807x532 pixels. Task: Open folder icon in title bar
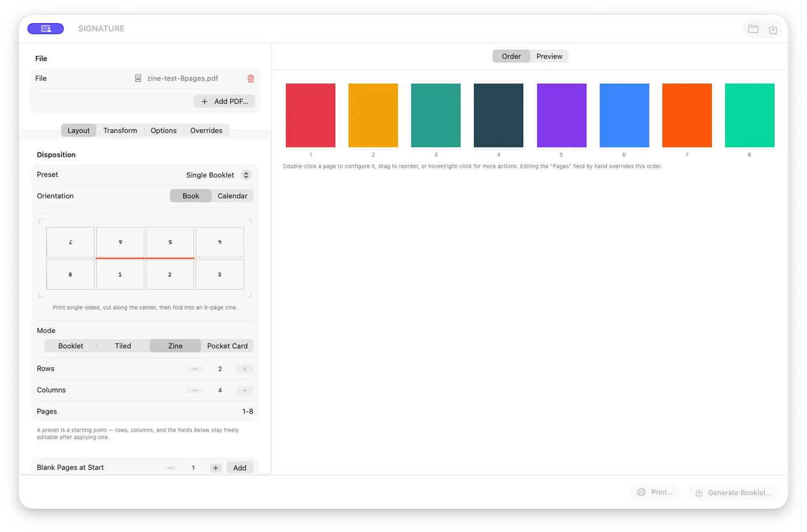coord(753,29)
